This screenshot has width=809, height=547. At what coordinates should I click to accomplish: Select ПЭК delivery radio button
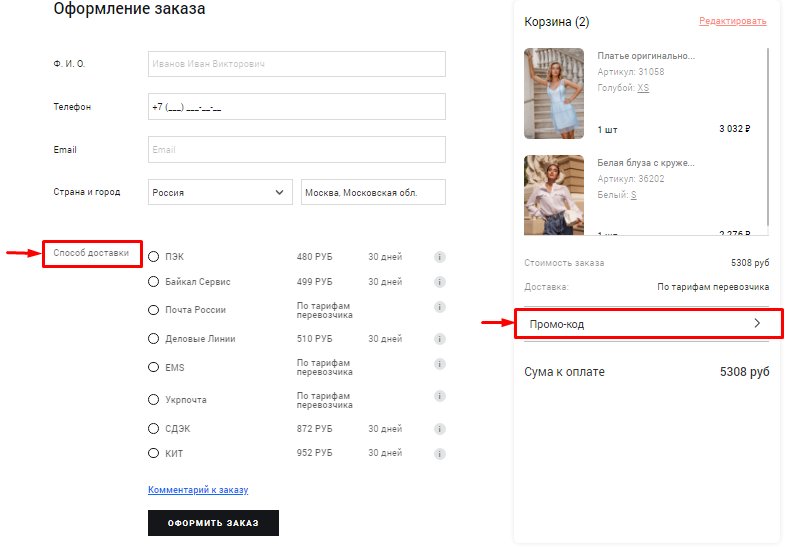point(153,256)
